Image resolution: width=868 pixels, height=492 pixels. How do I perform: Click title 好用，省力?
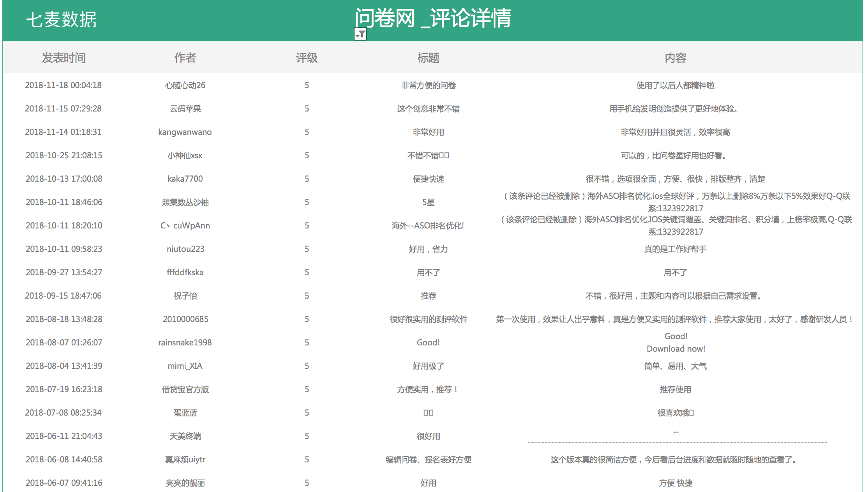coord(429,249)
